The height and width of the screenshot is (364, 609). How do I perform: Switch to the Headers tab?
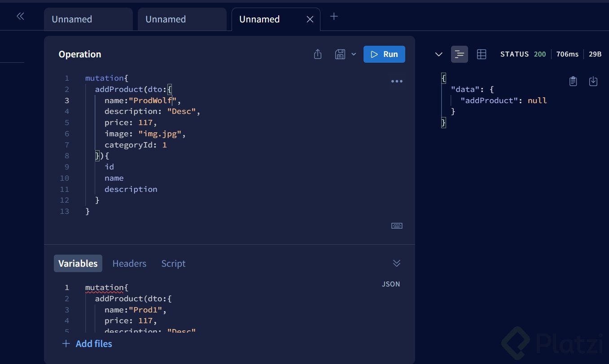(x=129, y=264)
